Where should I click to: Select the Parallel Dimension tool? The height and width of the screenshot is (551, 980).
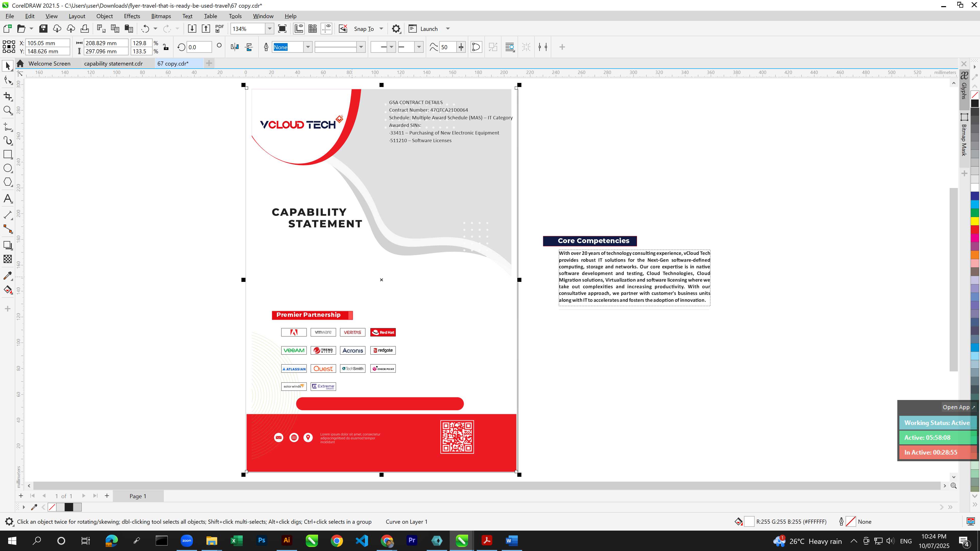coord(8,215)
